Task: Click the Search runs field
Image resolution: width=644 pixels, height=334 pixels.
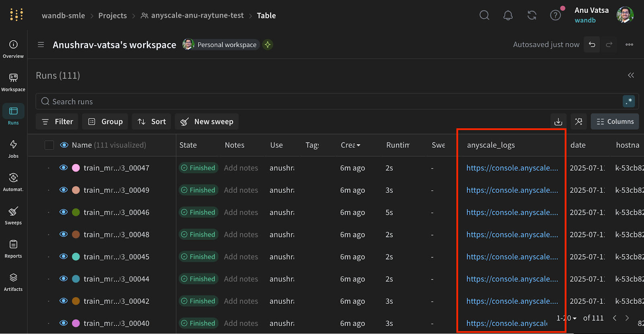Action: click(337, 101)
